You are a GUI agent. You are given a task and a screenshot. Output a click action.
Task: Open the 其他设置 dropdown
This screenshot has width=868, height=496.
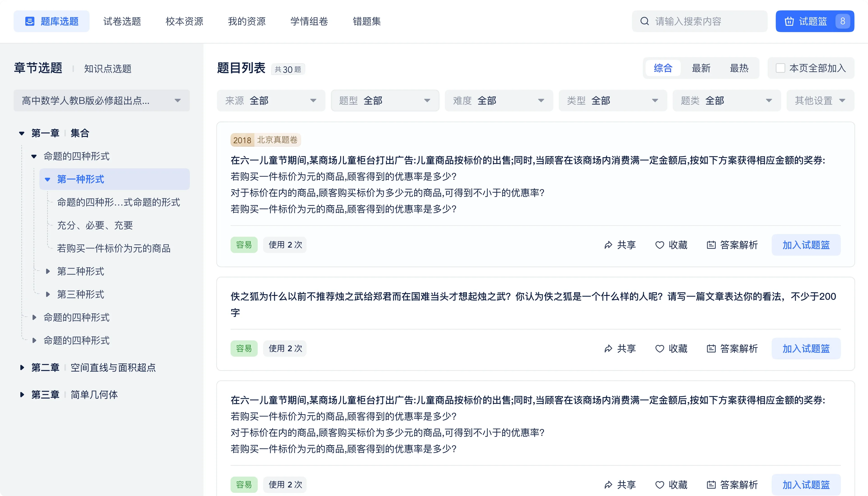tap(820, 101)
